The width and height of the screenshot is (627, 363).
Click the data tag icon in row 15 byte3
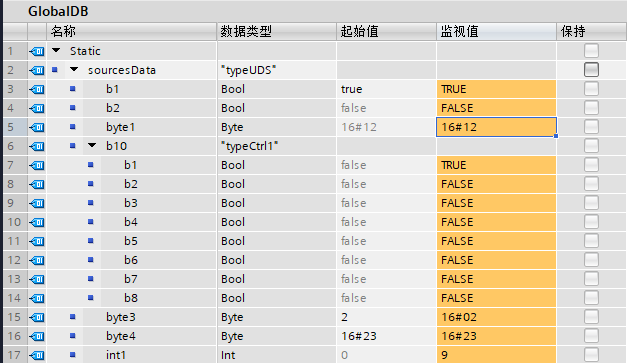(x=37, y=317)
